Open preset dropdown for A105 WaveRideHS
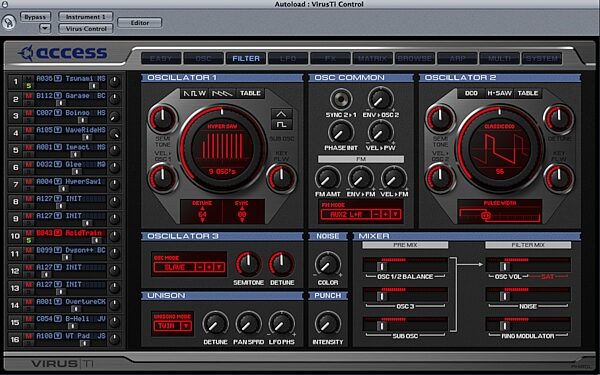Image resolution: width=600 pixels, height=375 pixels. [x=57, y=130]
